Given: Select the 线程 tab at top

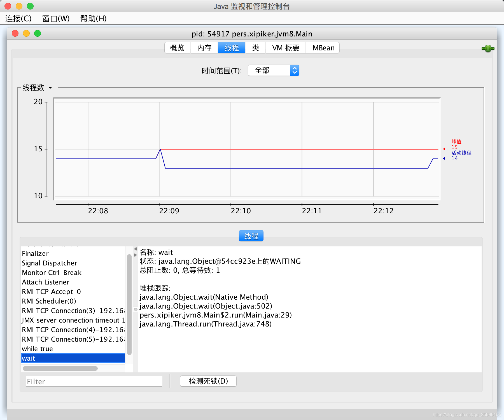Looking at the screenshot, I should pyautogui.click(x=232, y=48).
